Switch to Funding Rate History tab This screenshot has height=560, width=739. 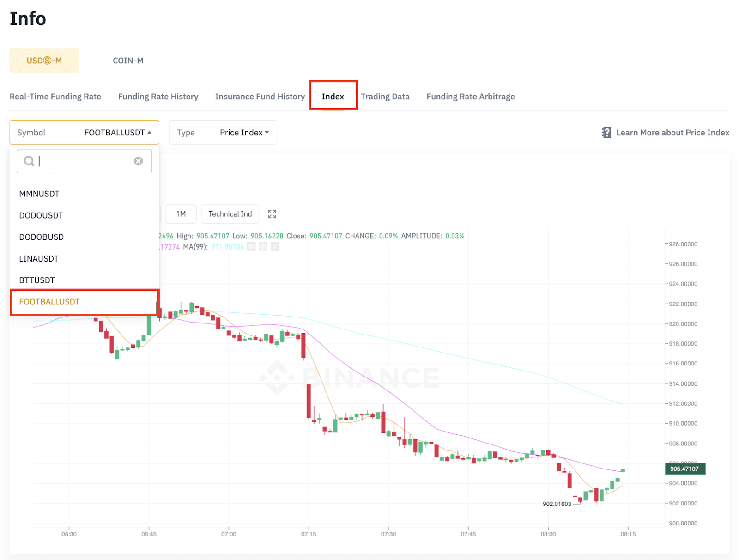(x=158, y=97)
